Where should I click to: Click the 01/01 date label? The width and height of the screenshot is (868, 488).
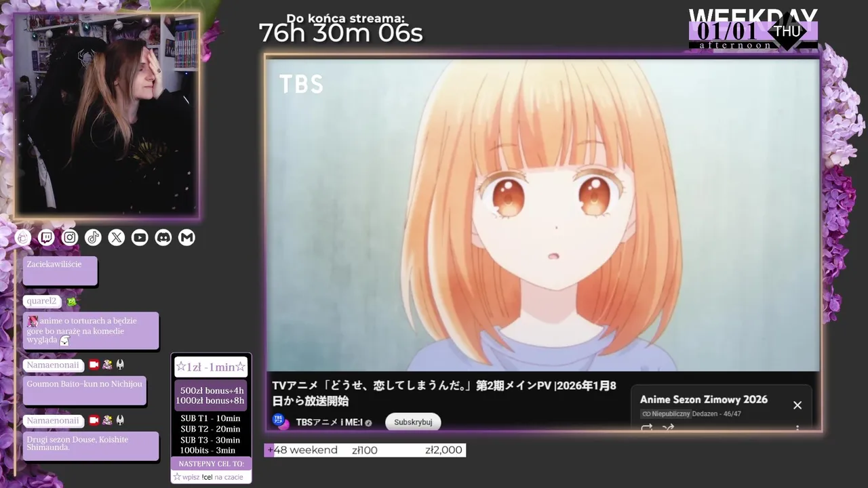(728, 31)
